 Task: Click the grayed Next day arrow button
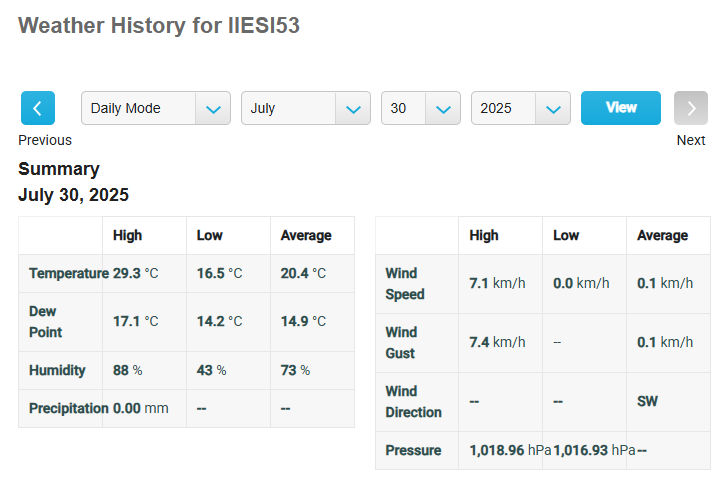tap(691, 108)
